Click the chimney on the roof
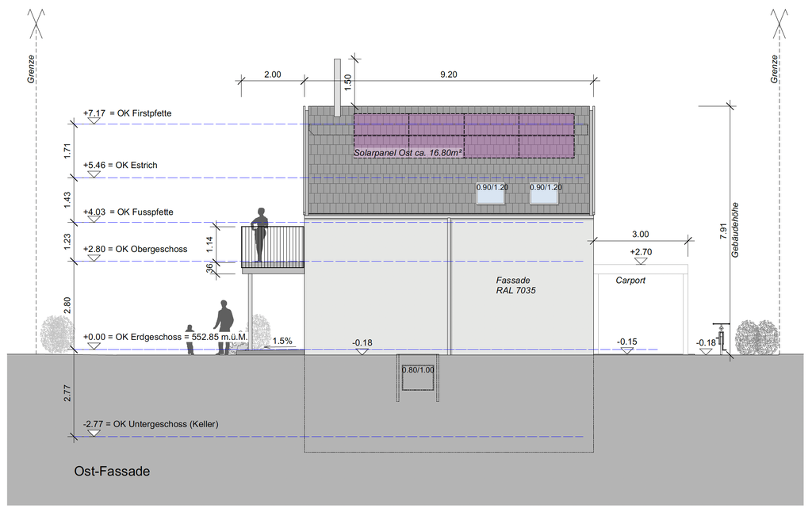The width and height of the screenshot is (812, 512). coord(337,88)
